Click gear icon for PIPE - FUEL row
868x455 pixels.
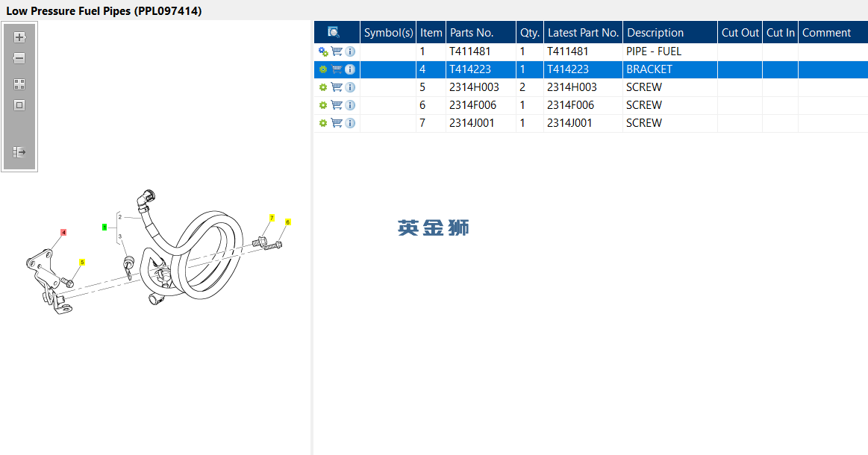(323, 51)
